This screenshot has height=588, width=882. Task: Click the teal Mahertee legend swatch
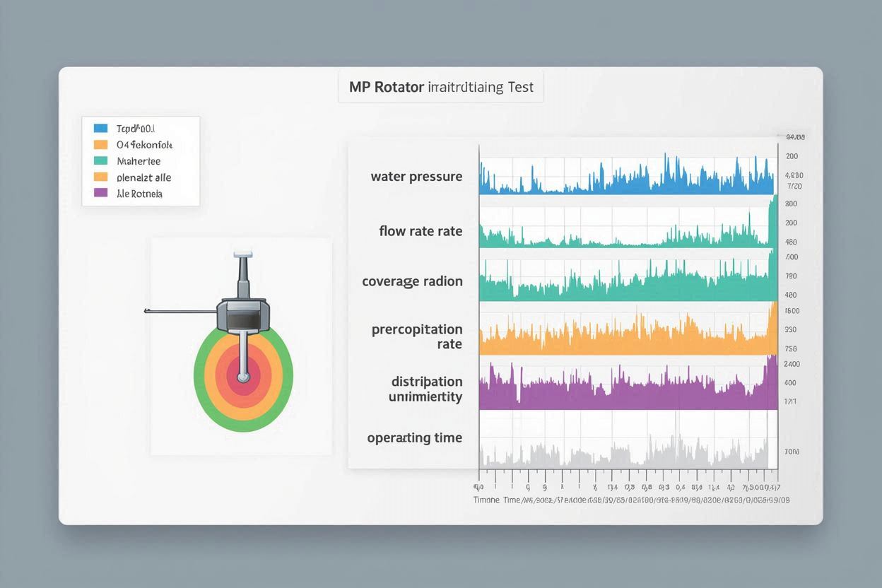point(100,161)
